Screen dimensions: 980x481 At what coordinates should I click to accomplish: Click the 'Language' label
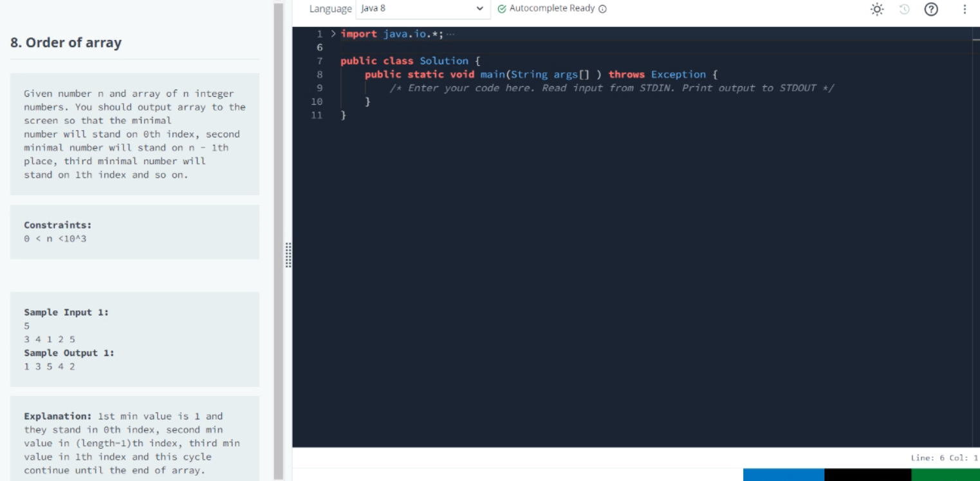pyautogui.click(x=330, y=9)
